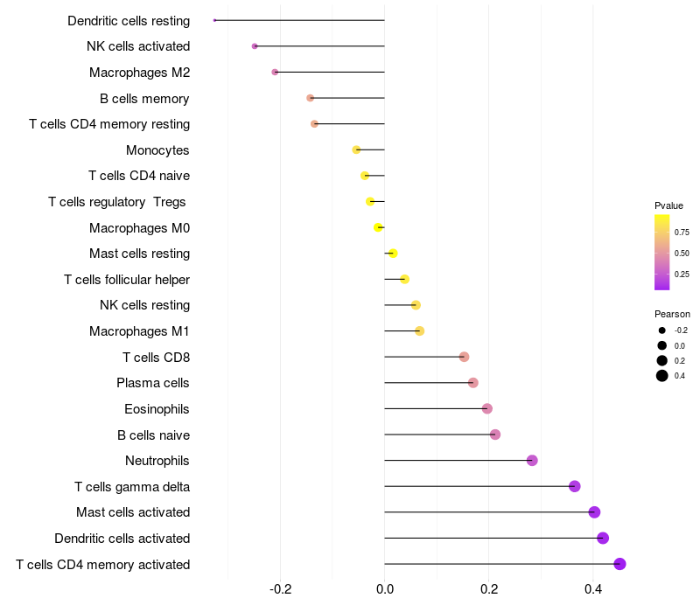Select the T cells CD8 data point
Viewport: 700px width, 612px height.
(464, 357)
